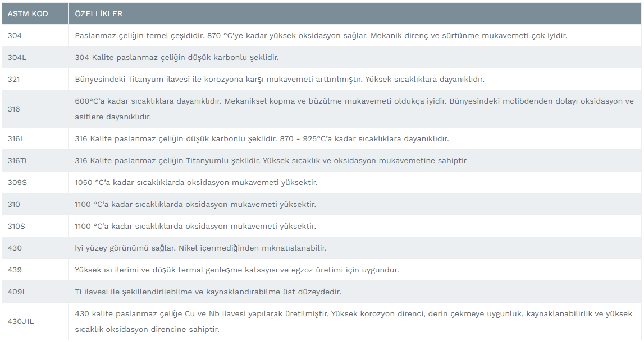Image resolution: width=644 pixels, height=342 pixels.
Task: Select the 316Ti code cell
Action: (x=35, y=160)
